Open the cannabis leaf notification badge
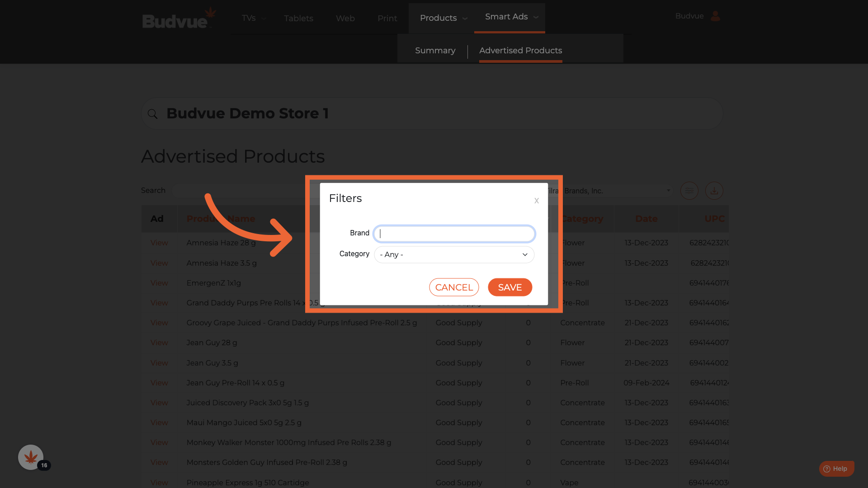The image size is (868, 488). (31, 457)
